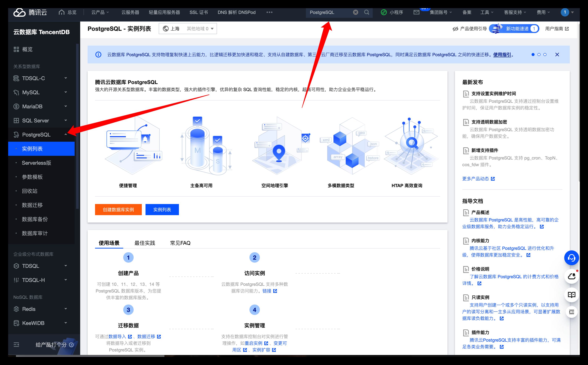The height and width of the screenshot is (365, 588).
Task: Open 云服务器 in top navigation
Action: pos(130,12)
